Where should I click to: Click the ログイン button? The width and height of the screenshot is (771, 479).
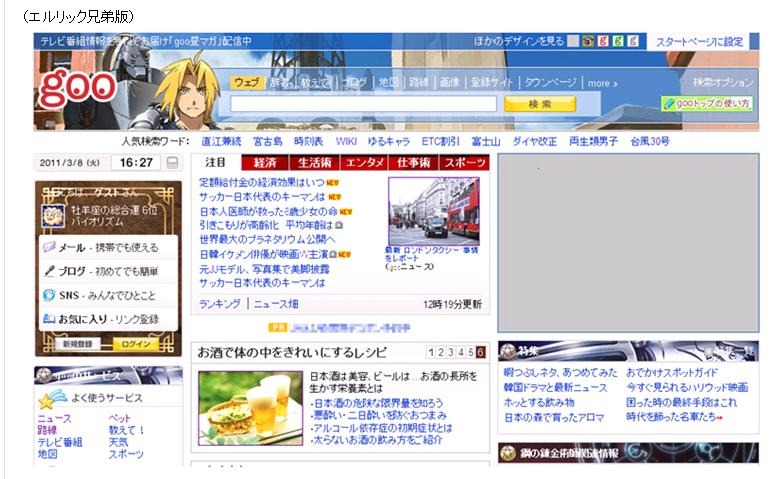[x=136, y=344]
